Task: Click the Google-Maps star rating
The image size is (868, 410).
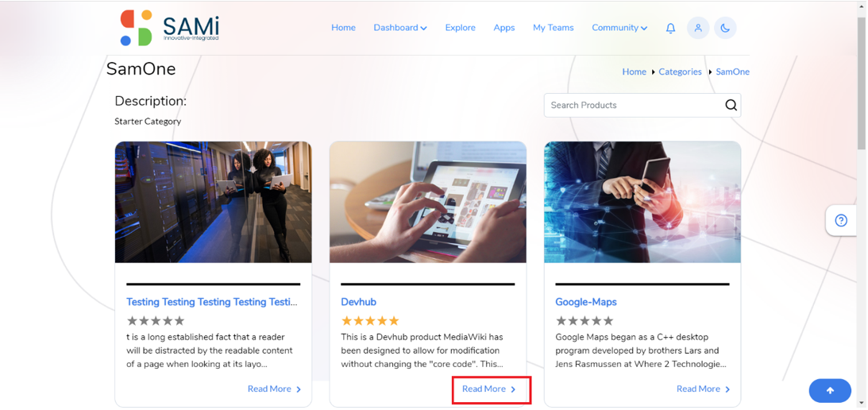Action: tap(584, 321)
